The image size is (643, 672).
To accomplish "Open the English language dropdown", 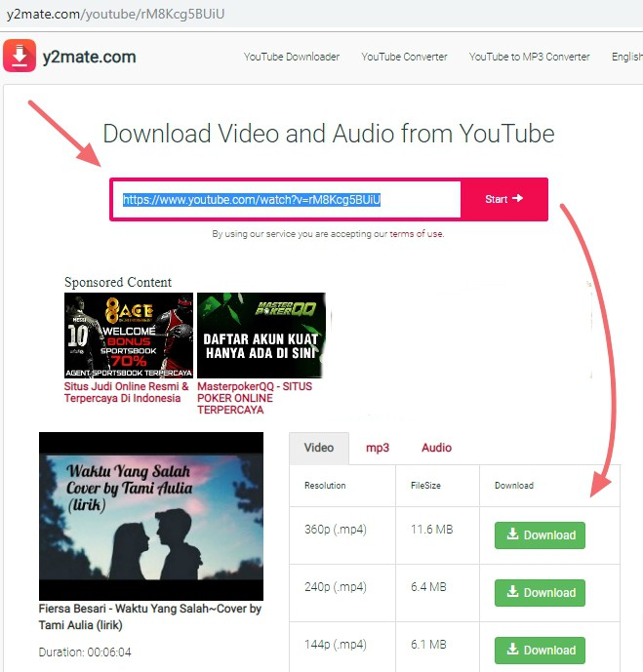I will (626, 57).
